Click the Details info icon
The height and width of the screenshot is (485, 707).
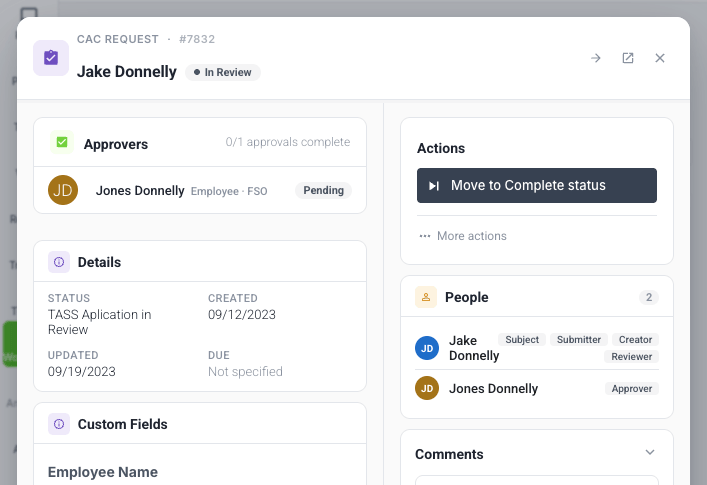coord(59,262)
